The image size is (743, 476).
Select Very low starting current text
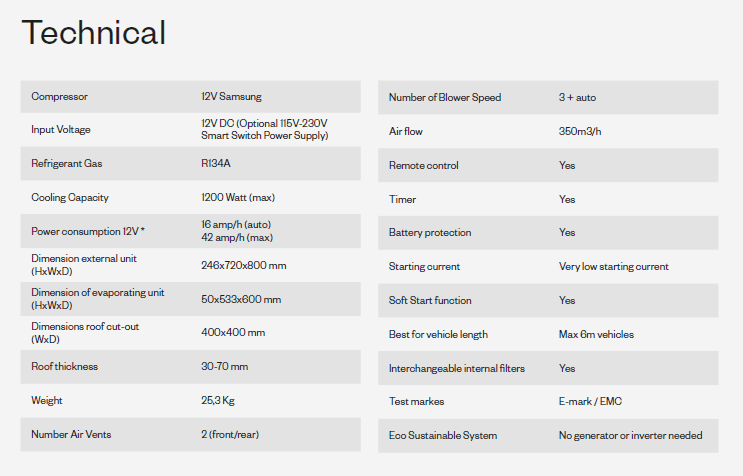[x=614, y=267]
